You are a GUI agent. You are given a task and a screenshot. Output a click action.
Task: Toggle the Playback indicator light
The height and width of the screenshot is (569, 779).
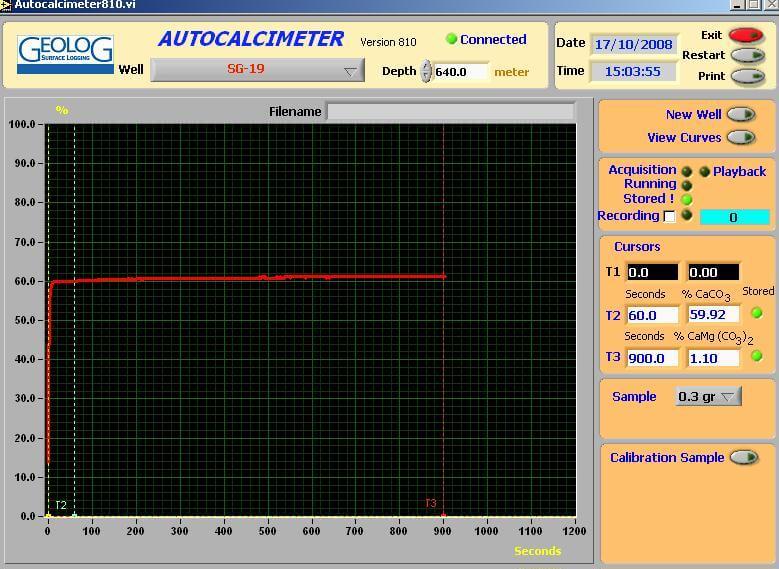click(x=704, y=172)
